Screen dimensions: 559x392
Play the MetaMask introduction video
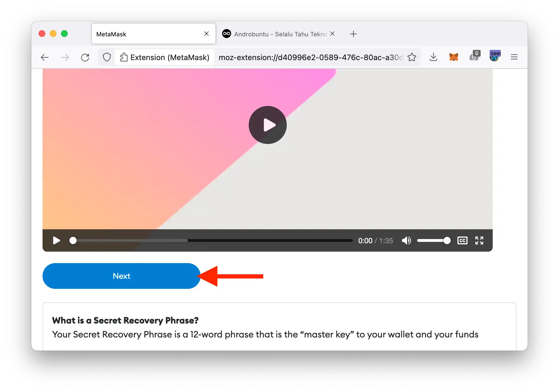[56, 240]
